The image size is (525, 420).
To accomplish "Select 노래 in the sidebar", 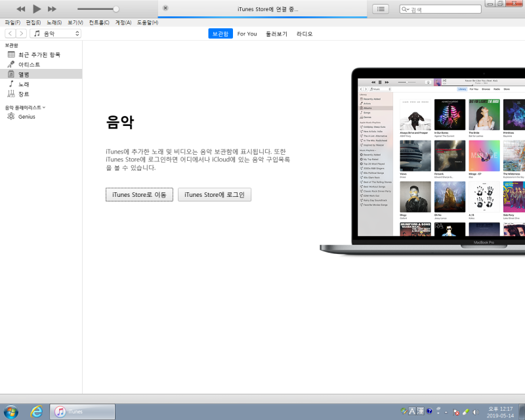I will coord(41,84).
